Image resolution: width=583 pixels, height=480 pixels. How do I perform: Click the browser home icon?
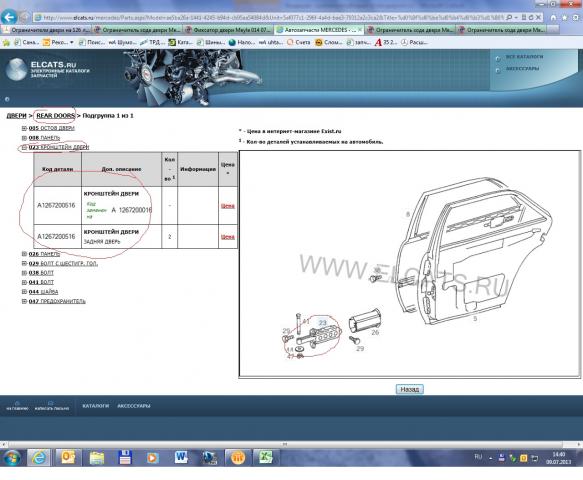tap(554, 17)
